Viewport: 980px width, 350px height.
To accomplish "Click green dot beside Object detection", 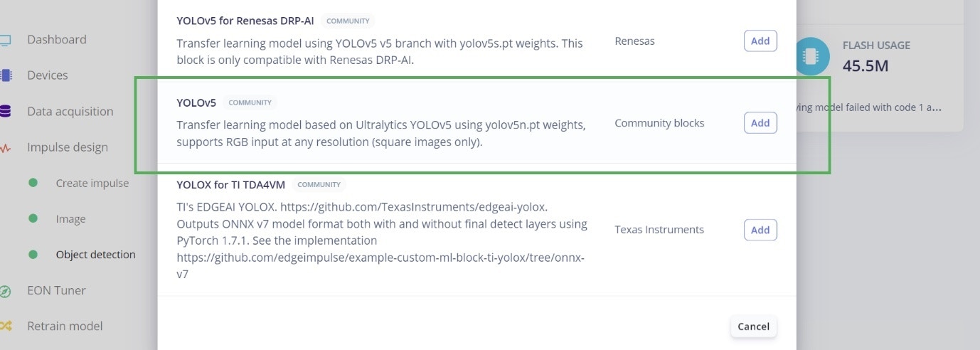I will 33,254.
